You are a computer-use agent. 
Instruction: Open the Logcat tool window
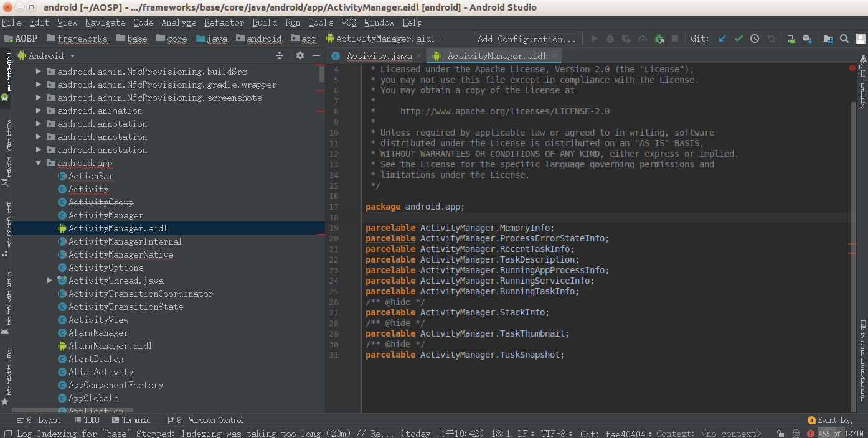[39, 420]
